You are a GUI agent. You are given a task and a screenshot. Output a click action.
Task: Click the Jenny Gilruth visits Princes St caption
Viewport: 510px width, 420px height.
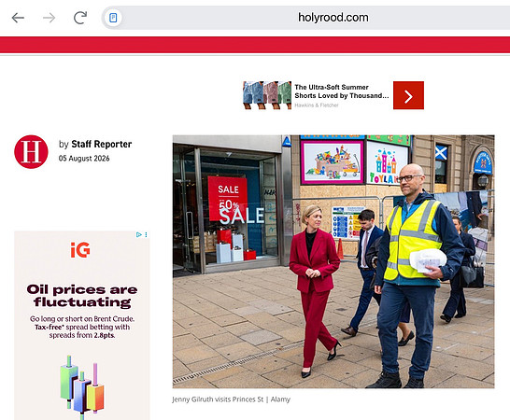tap(218, 399)
